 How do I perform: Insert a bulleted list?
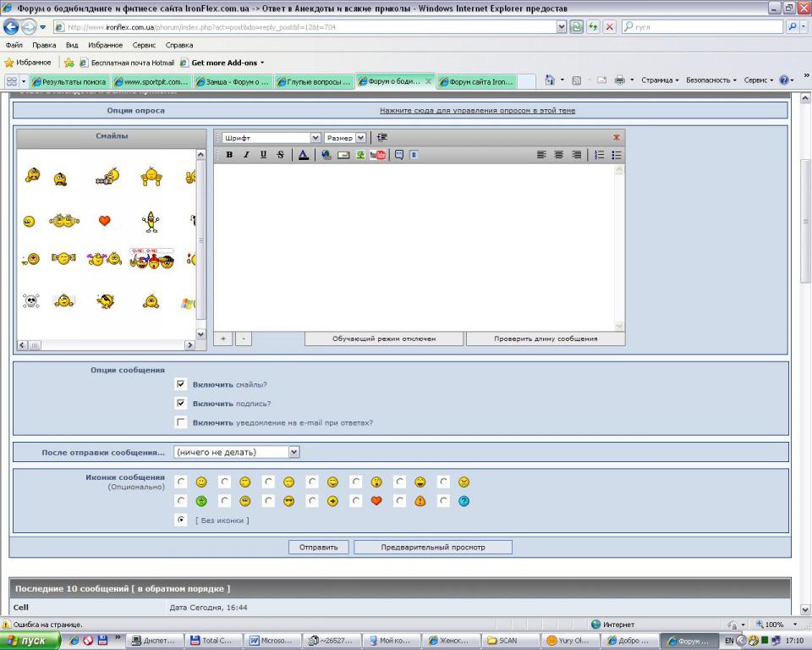[617, 155]
